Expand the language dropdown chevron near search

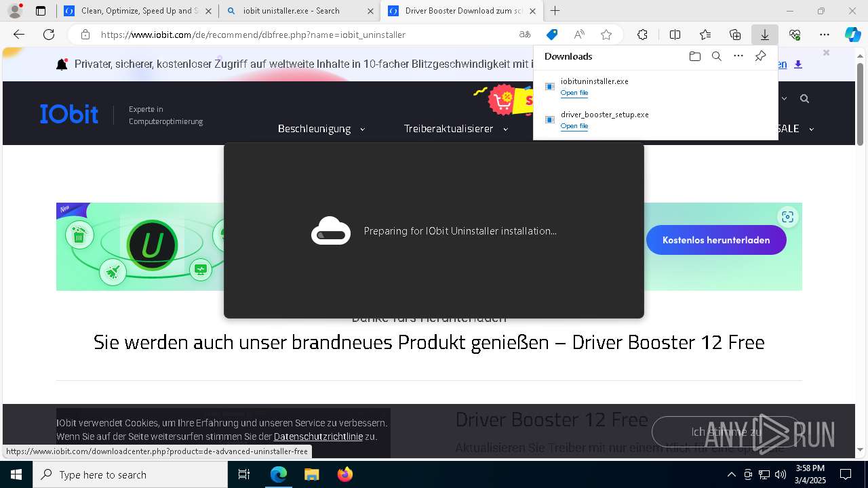pos(785,99)
